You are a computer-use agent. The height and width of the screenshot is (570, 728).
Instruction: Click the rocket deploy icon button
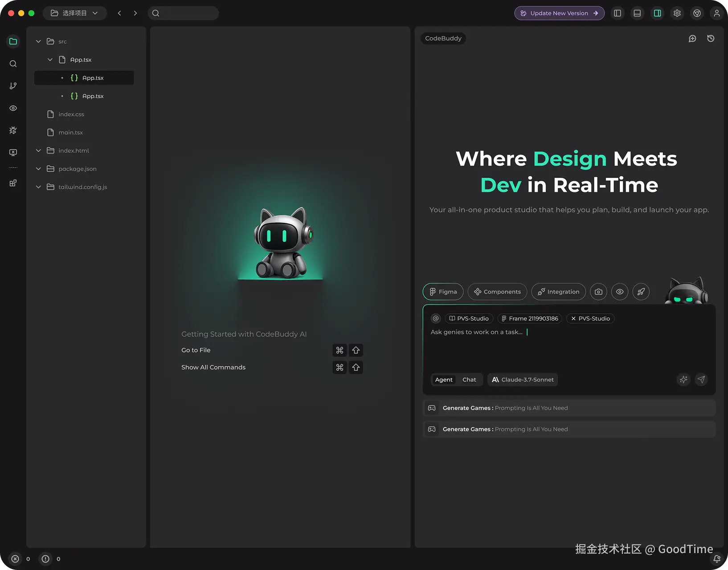641,292
